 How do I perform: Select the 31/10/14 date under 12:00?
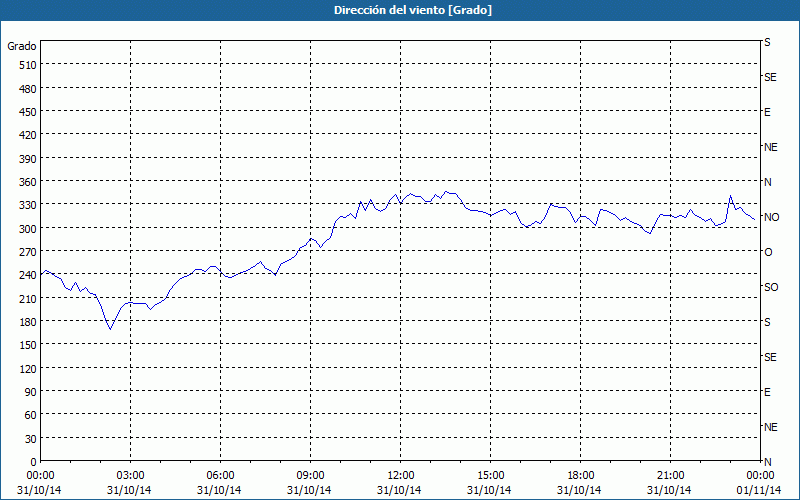[x=399, y=490]
